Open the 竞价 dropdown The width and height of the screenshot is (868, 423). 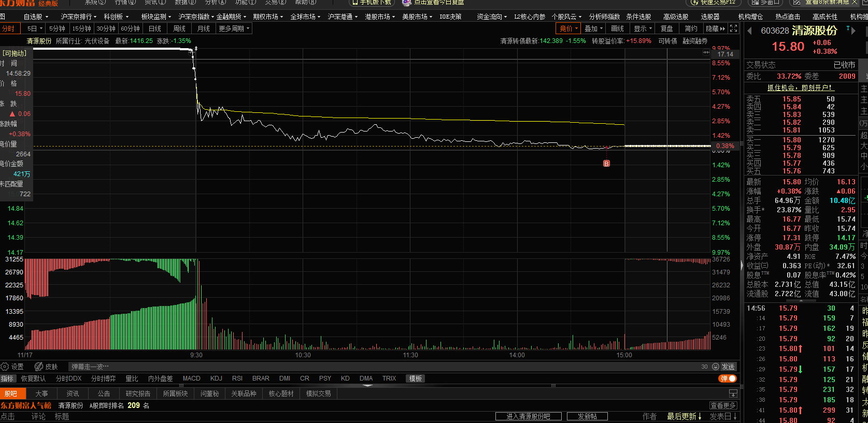[x=568, y=28]
